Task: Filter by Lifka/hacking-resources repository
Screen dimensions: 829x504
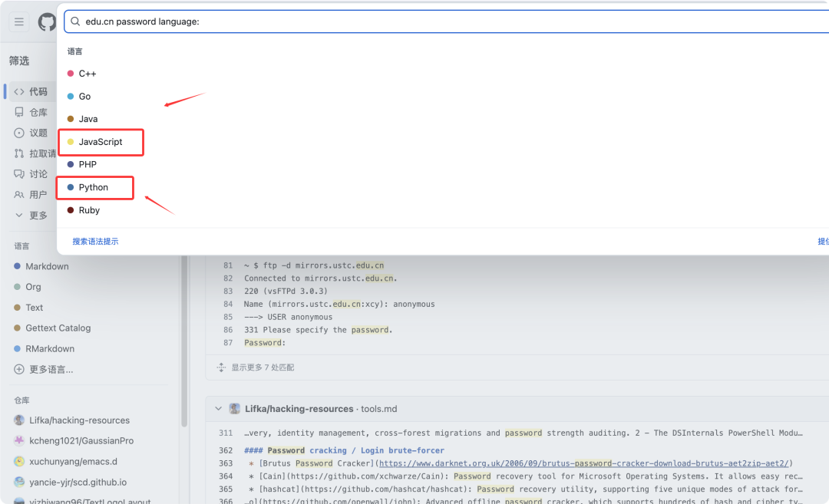Action: click(x=79, y=420)
